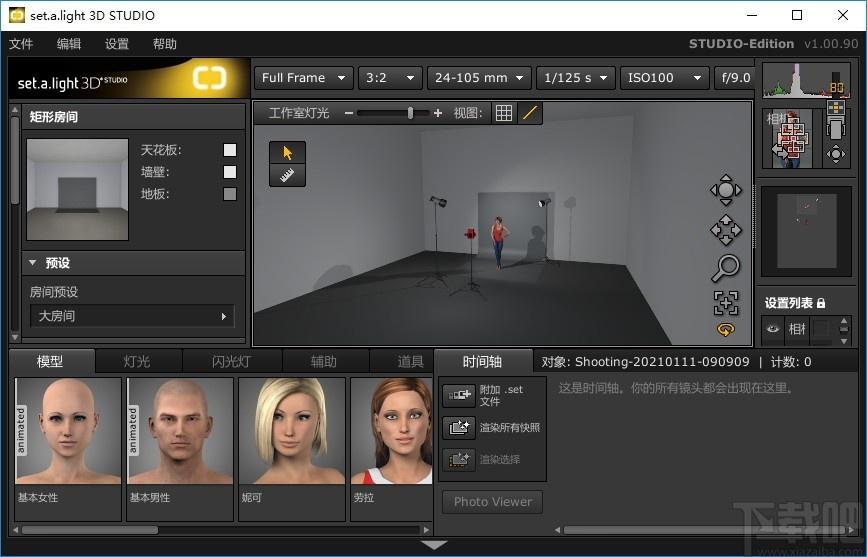Click the camera move arrows control under histogram

pos(835,154)
